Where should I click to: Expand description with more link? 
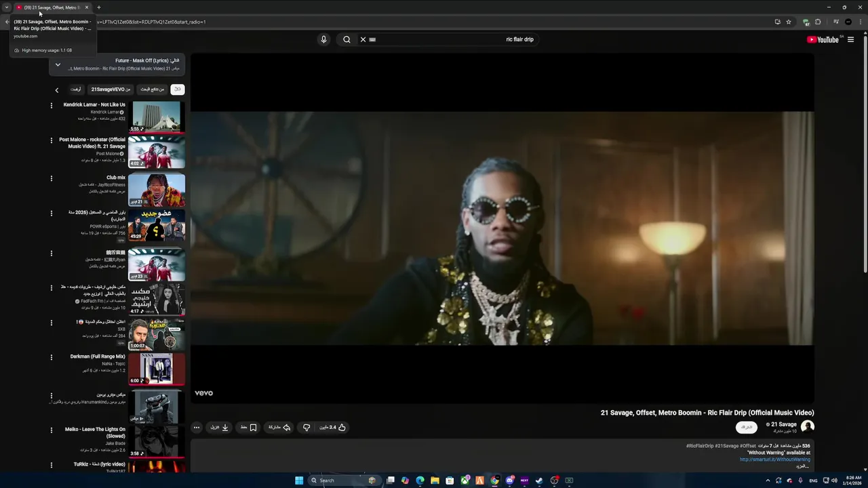click(x=803, y=466)
